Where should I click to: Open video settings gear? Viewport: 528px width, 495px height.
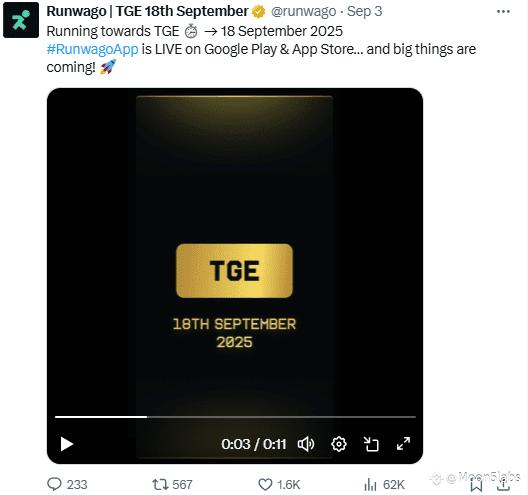click(339, 444)
